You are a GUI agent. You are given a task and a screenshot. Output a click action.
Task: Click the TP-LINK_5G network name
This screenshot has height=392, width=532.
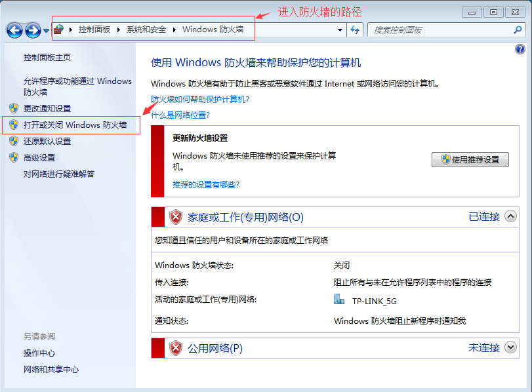click(374, 301)
